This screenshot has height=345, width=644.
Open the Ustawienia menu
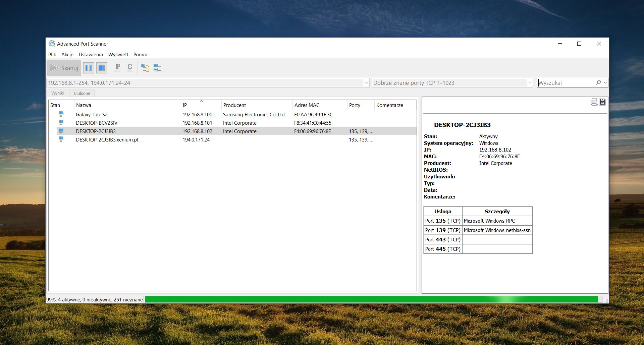point(91,54)
